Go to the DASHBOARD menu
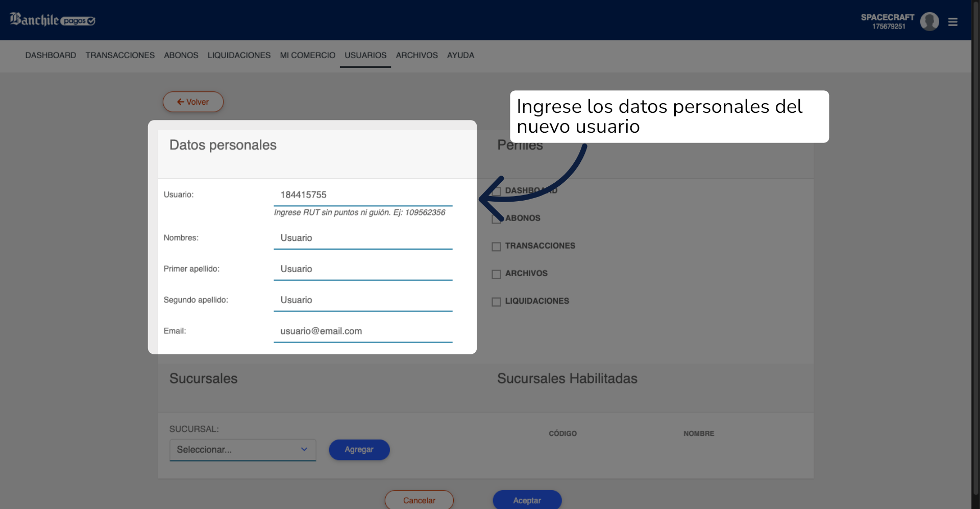Viewport: 980px width, 509px height. (51, 55)
